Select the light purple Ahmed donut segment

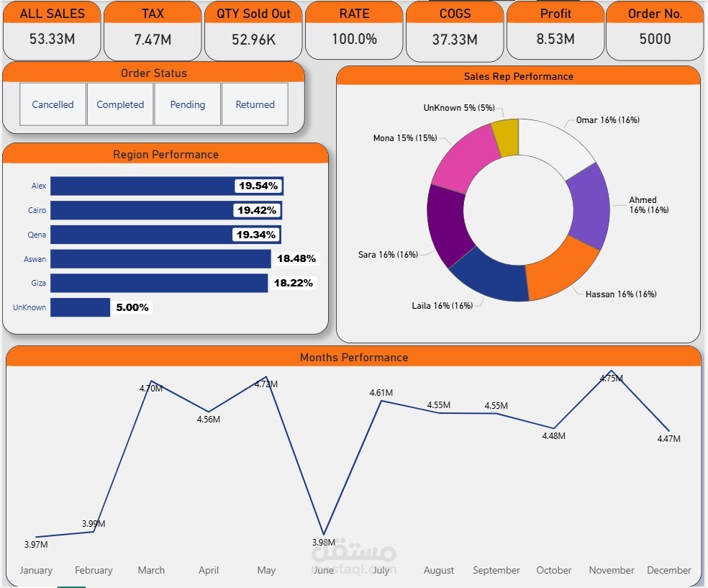tap(590, 206)
